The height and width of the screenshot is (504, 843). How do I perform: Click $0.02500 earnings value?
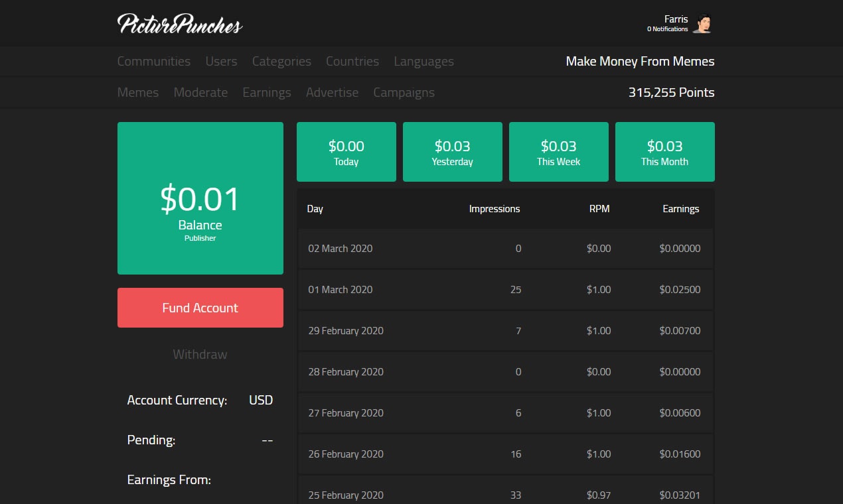tap(680, 290)
